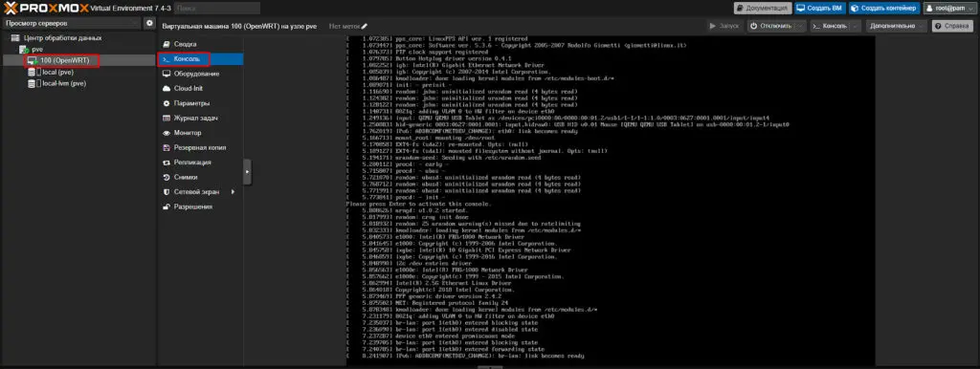Click the Разрешения unlock icon

coord(167,206)
